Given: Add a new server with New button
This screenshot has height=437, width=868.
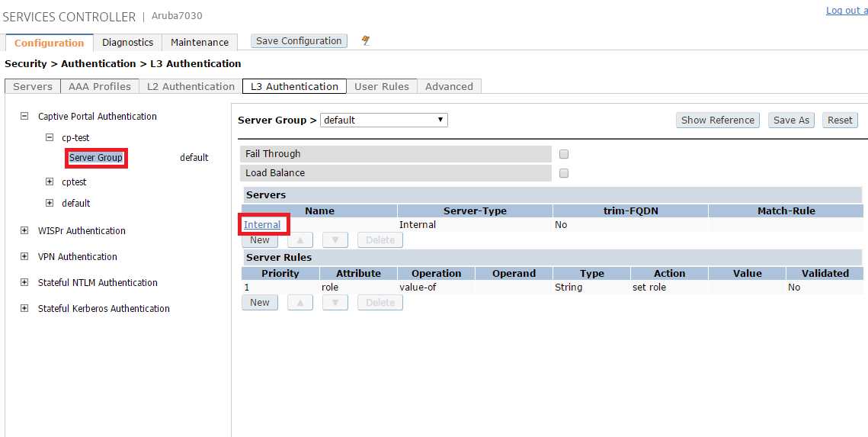Looking at the screenshot, I should (260, 239).
